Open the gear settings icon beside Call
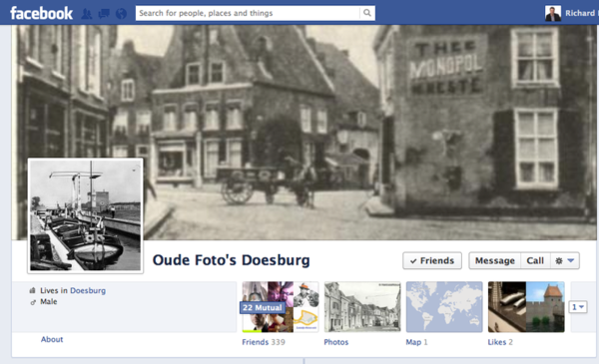 click(x=558, y=261)
